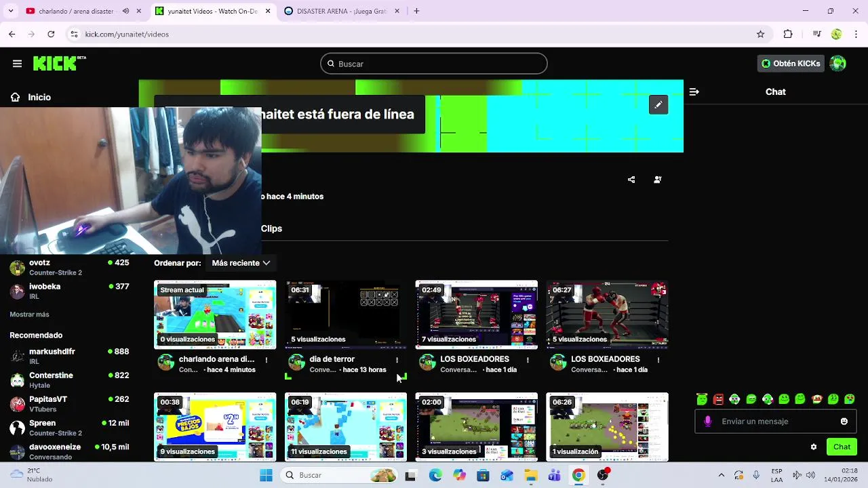Open Microsoft Store from taskbar

tap(483, 475)
